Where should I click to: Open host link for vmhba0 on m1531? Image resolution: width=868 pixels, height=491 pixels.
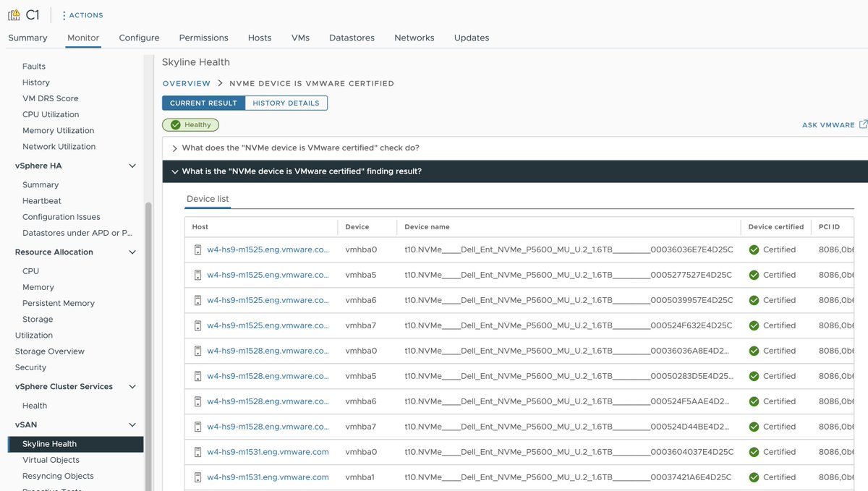tap(268, 452)
